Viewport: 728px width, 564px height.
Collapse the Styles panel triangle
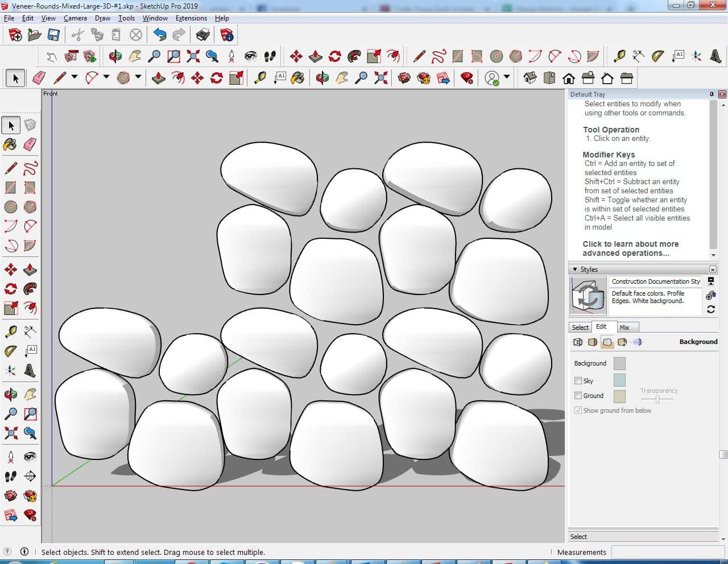pos(575,269)
